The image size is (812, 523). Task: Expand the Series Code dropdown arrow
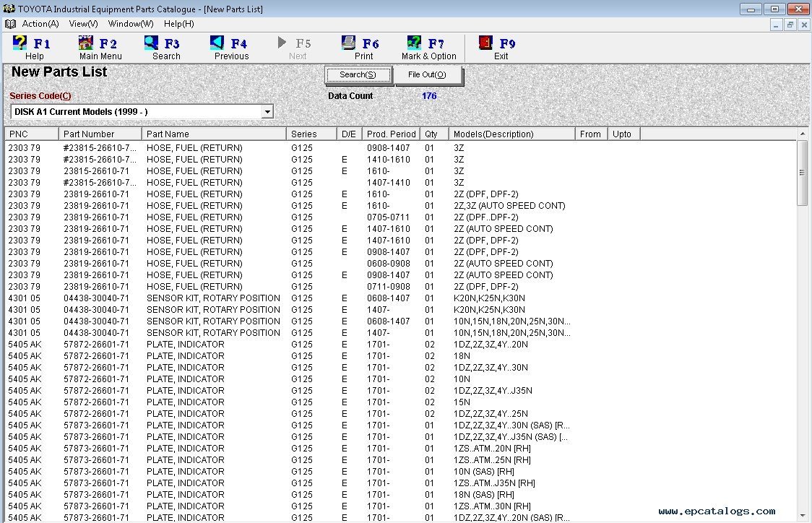click(267, 112)
